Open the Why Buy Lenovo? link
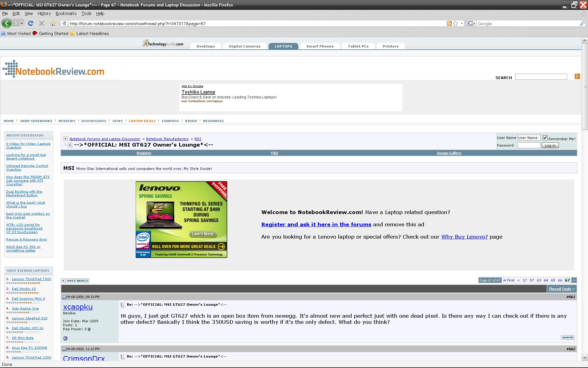Image resolution: width=588 pixels, height=368 pixels. pyautogui.click(x=464, y=237)
